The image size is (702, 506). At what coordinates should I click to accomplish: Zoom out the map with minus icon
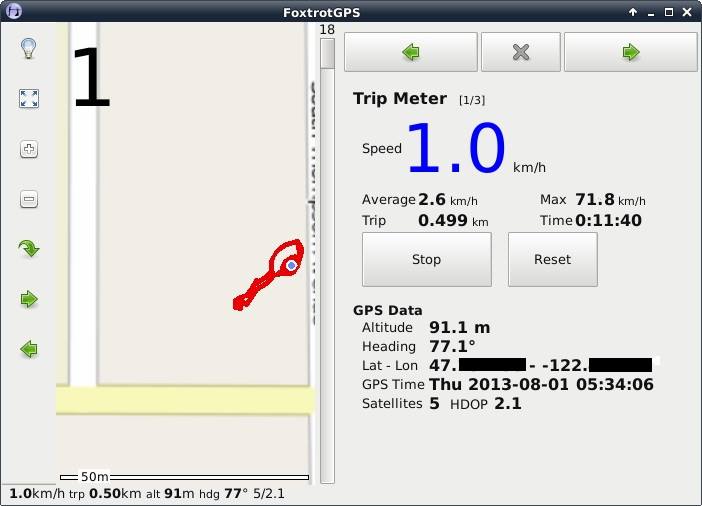(x=29, y=199)
